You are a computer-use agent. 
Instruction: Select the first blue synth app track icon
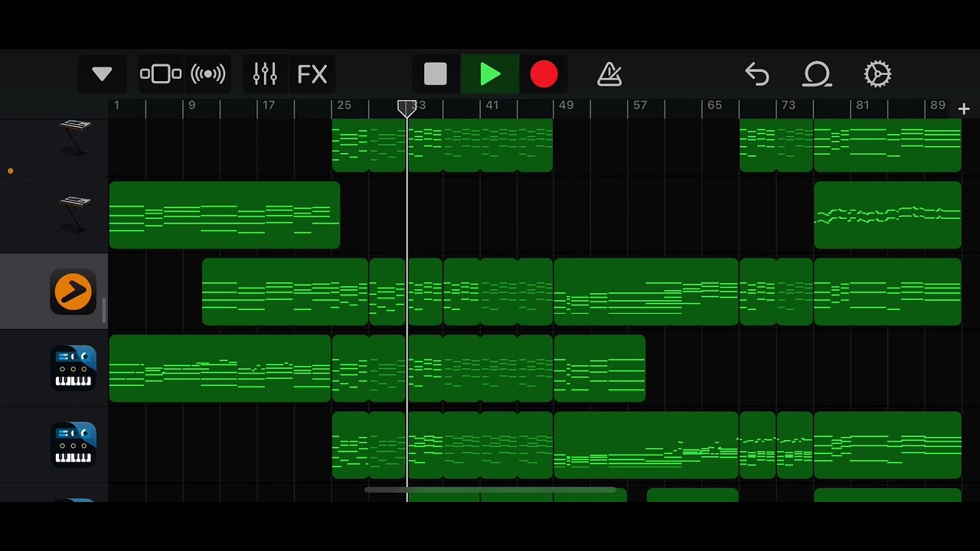click(73, 368)
